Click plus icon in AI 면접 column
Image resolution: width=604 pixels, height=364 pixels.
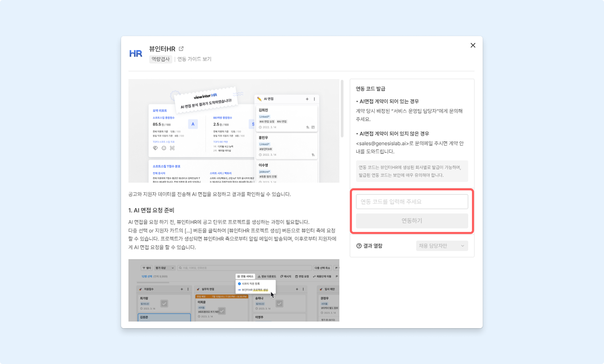point(307,99)
